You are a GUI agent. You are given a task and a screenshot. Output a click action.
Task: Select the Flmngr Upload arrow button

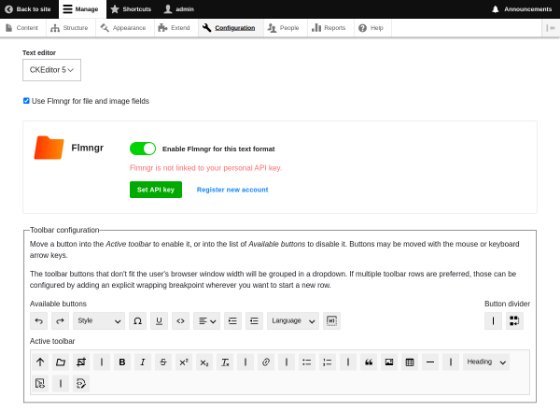[40, 362]
